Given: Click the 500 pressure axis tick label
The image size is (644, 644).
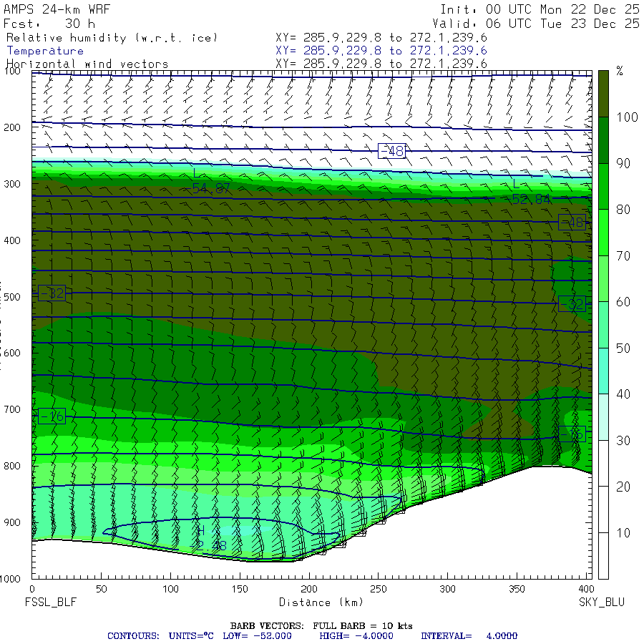Looking at the screenshot, I should pos(12,296).
